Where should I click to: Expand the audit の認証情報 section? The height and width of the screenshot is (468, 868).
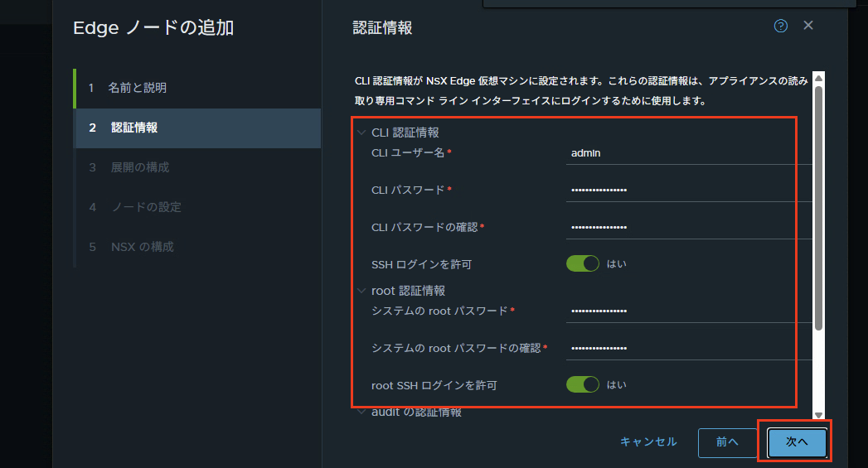click(x=361, y=412)
